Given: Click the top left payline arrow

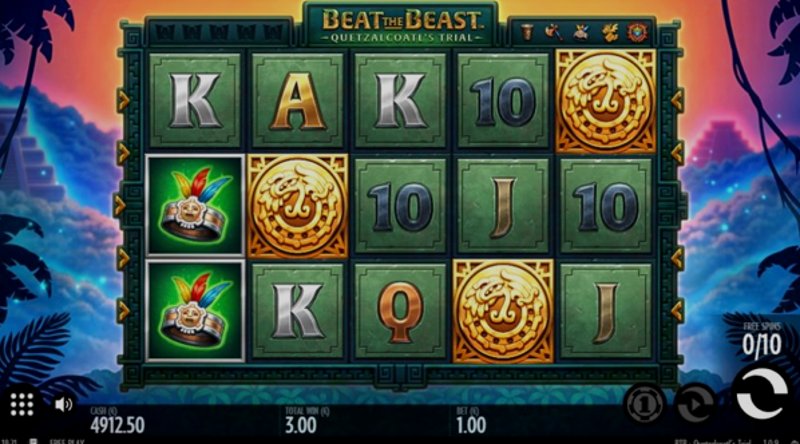Looking at the screenshot, I should 123,101.
